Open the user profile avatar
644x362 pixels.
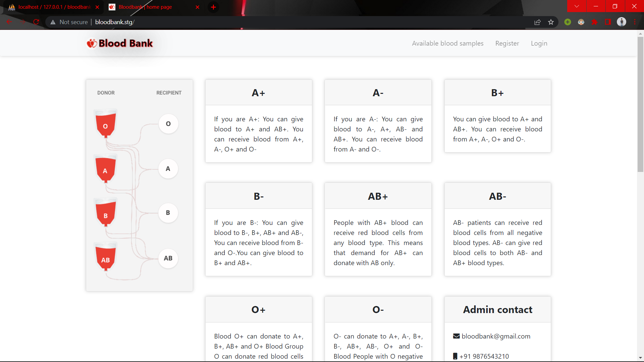click(621, 22)
